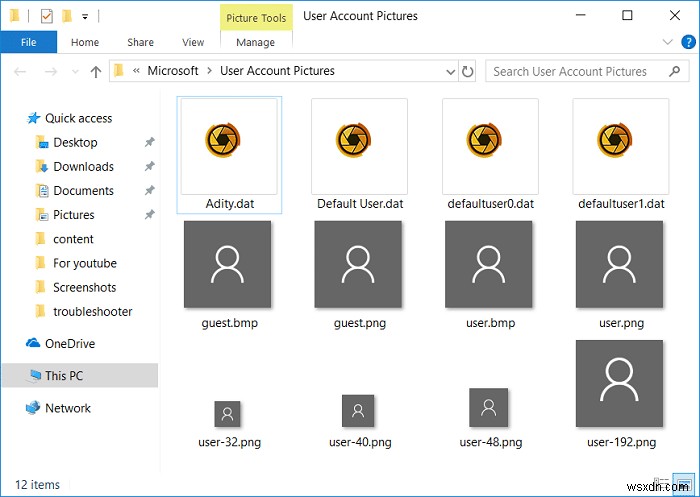Expand the Quick access tree node

[17, 119]
